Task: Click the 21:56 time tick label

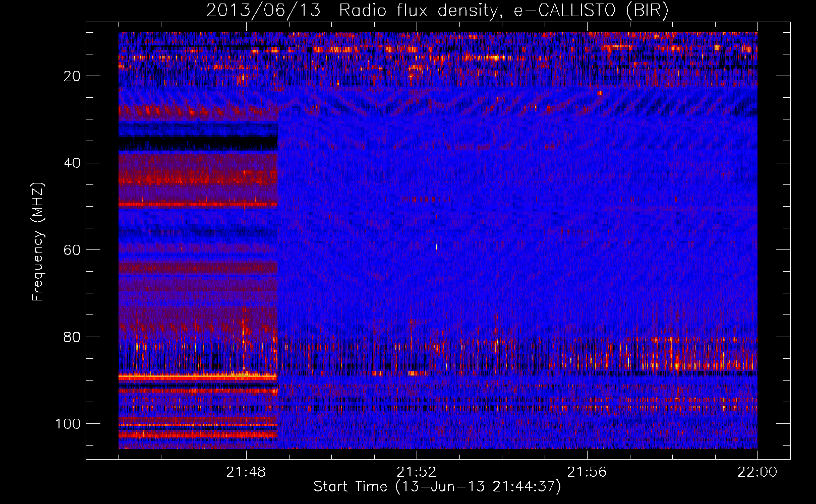Action: pos(587,472)
